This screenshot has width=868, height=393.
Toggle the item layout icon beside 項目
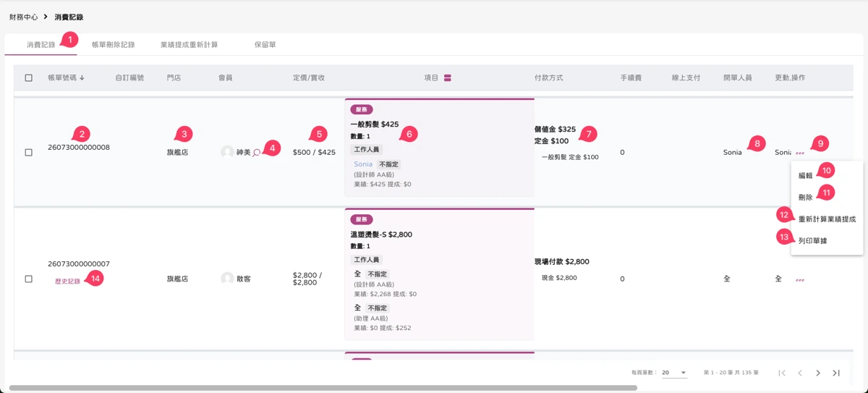pyautogui.click(x=448, y=77)
